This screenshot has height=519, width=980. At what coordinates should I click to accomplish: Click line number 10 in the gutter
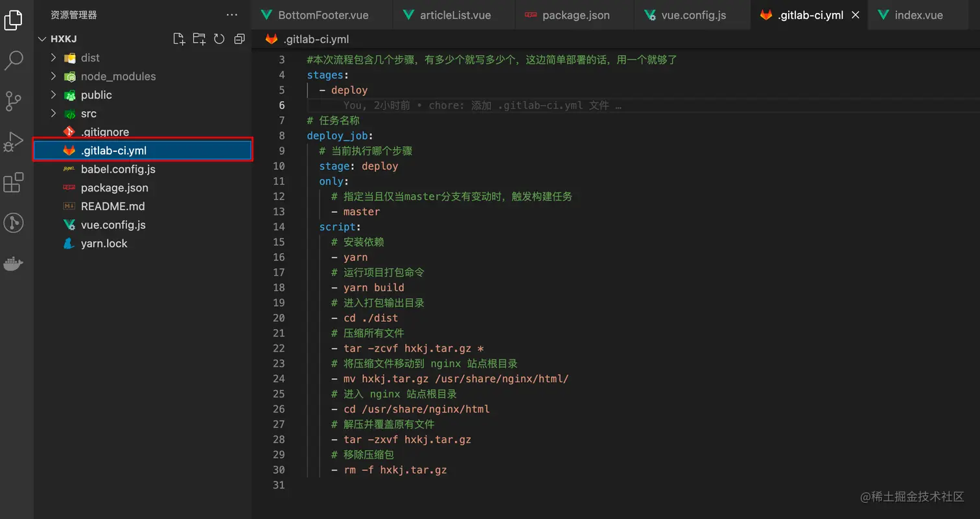[279, 166]
